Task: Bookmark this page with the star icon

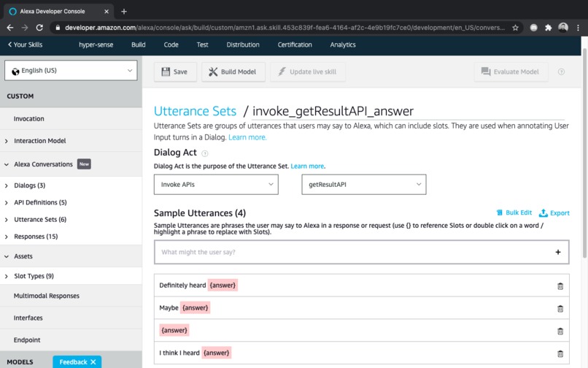Action: (515, 28)
